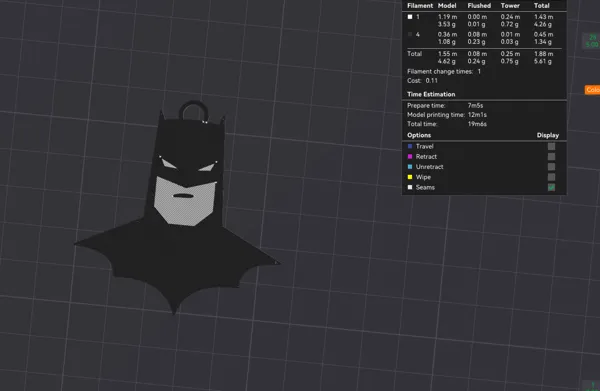
Task: Uncheck the Seams display checkbox
Action: [551, 187]
